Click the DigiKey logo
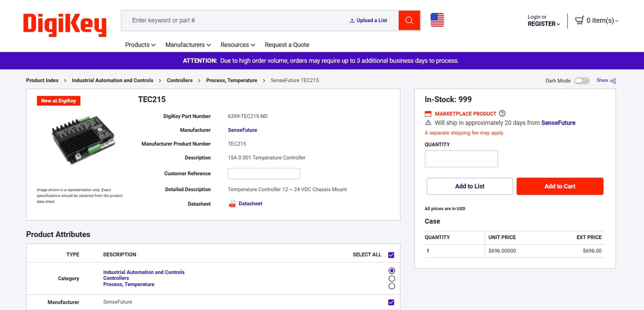The height and width of the screenshot is (310, 644). pyautogui.click(x=65, y=24)
